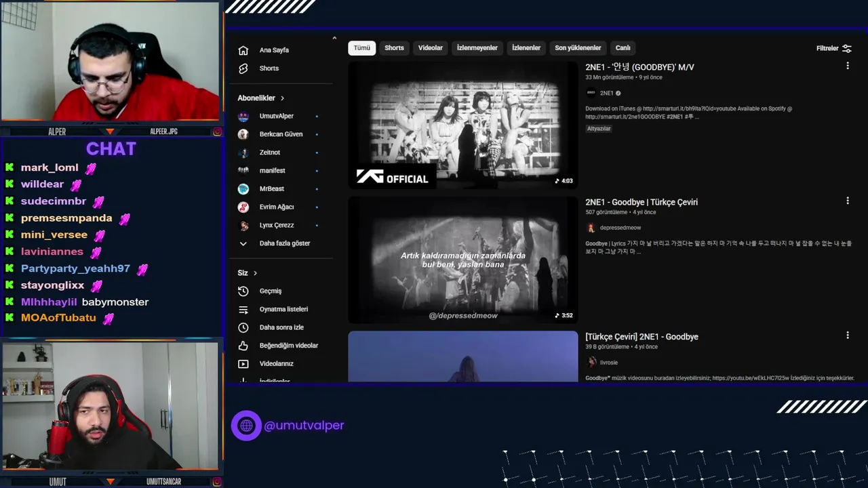
Task: Click the MrBeast subscription name
Action: tap(272, 188)
